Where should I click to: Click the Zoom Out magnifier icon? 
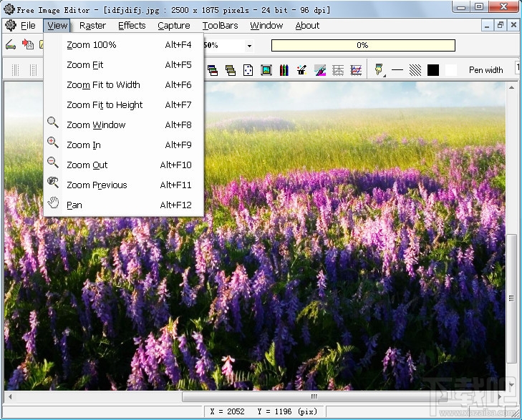pyautogui.click(x=52, y=162)
